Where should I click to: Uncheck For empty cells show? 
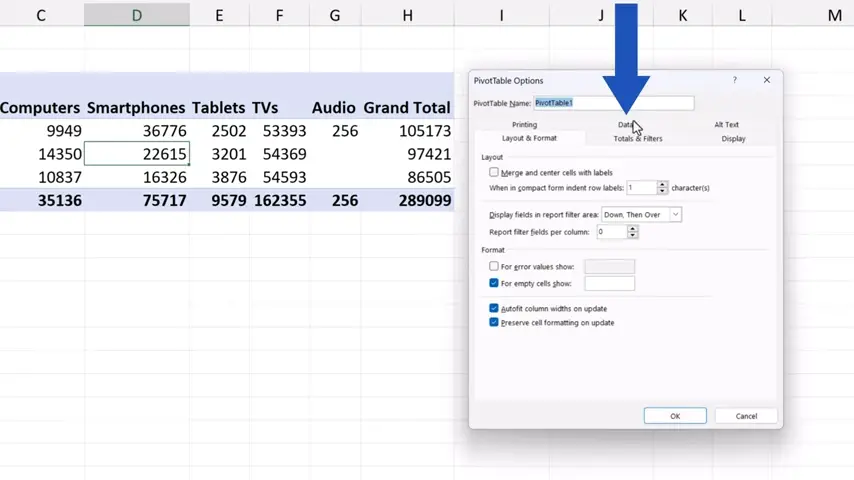coord(494,283)
